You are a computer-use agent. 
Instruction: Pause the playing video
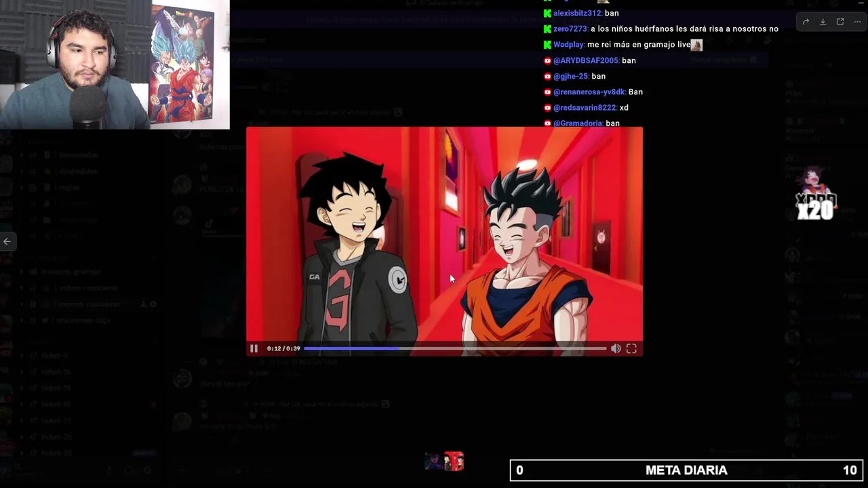click(254, 348)
